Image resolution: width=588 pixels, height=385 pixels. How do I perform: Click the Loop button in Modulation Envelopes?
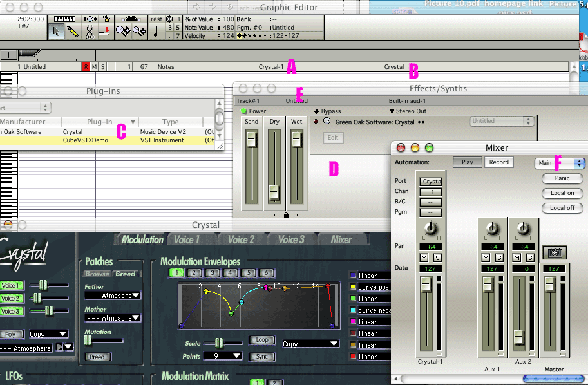coord(262,340)
